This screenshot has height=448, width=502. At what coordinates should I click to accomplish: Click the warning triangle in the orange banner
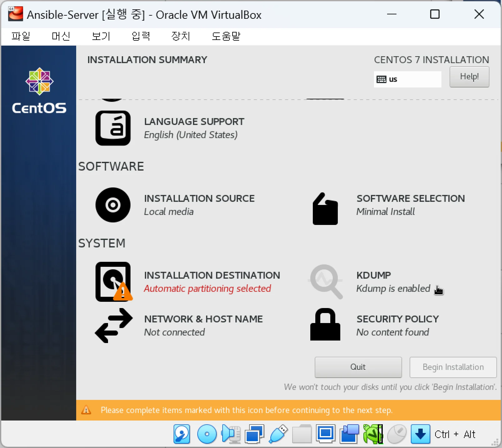pyautogui.click(x=86, y=410)
